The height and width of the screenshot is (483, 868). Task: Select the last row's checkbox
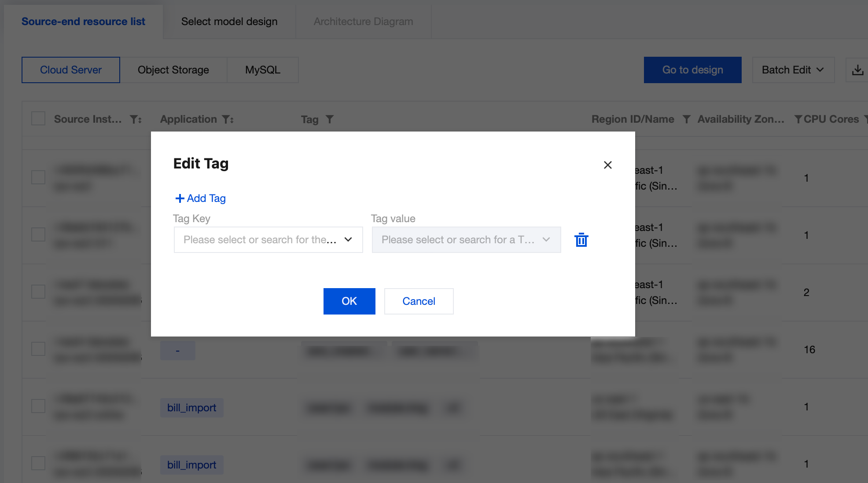coord(38,463)
